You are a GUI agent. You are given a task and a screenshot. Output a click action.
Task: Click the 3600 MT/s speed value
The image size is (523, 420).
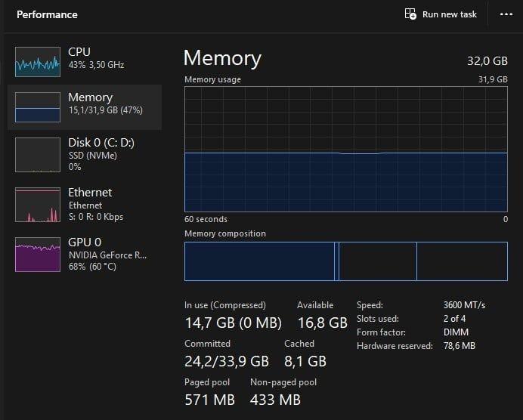tap(464, 305)
